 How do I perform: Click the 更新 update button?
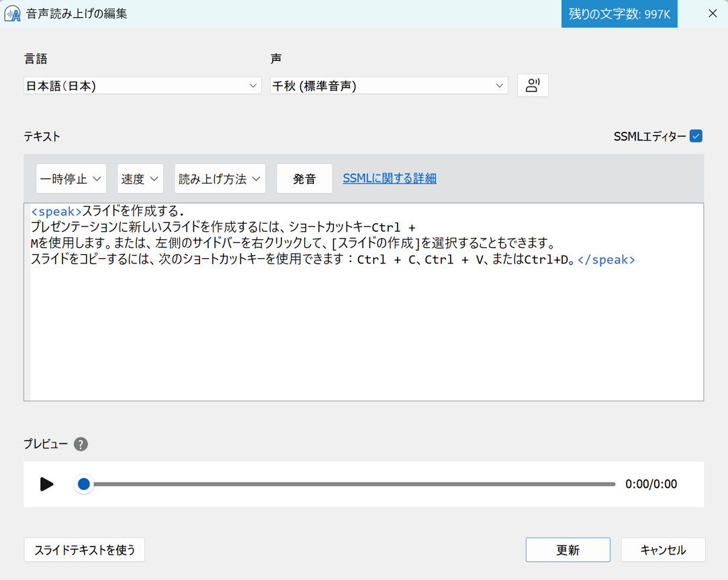coord(567,550)
